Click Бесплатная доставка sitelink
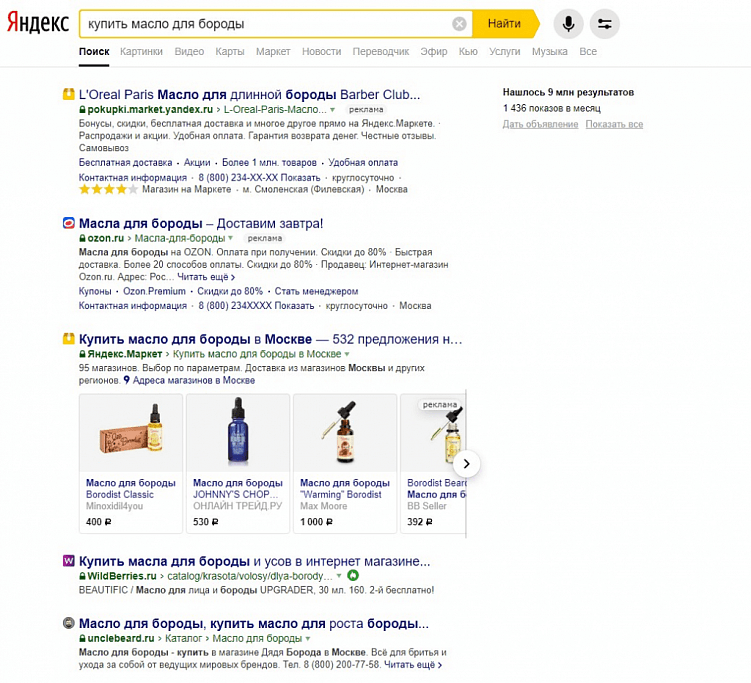The width and height of the screenshot is (751, 683). click(125, 162)
